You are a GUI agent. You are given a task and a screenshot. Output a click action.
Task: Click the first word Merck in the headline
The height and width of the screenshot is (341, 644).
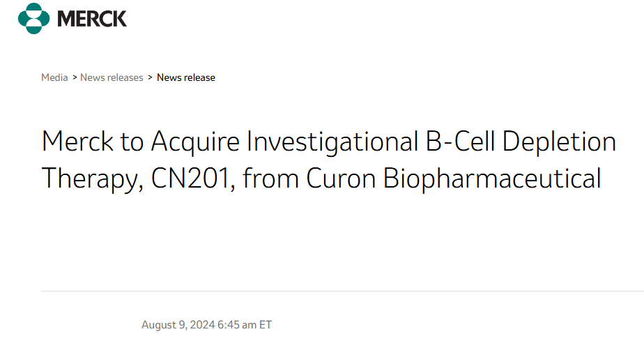77,142
